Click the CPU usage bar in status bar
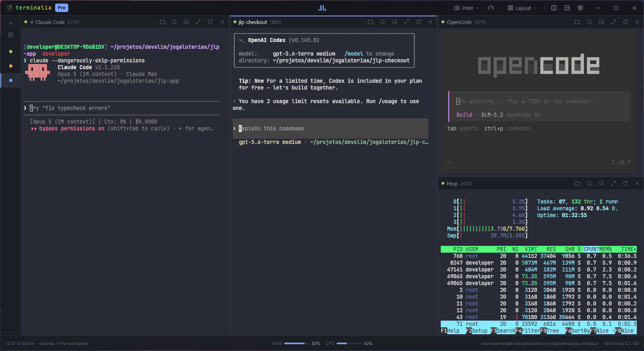The width and height of the screenshot is (644, 351). 349,343
